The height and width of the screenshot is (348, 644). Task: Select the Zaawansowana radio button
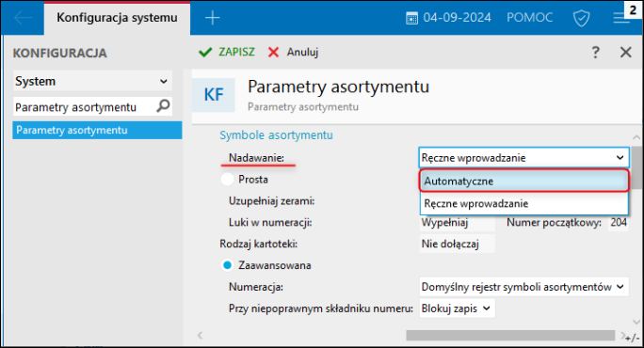pos(227,265)
